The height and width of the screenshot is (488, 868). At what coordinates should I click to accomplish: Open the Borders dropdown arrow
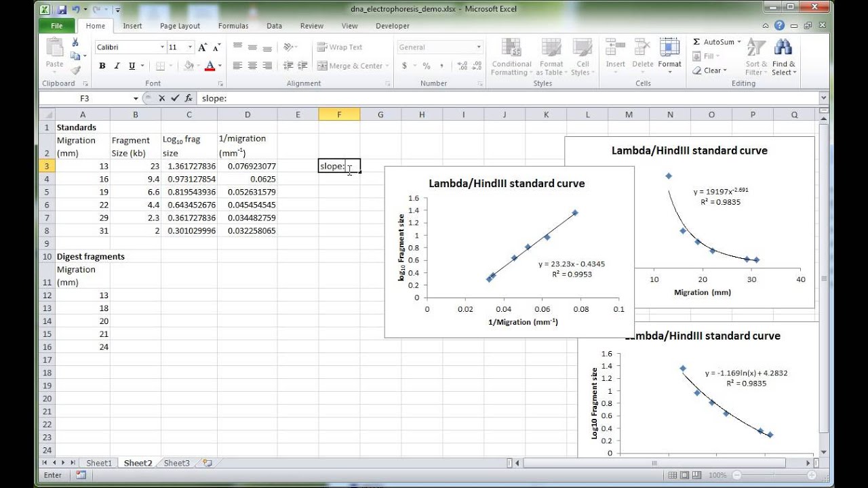point(171,66)
